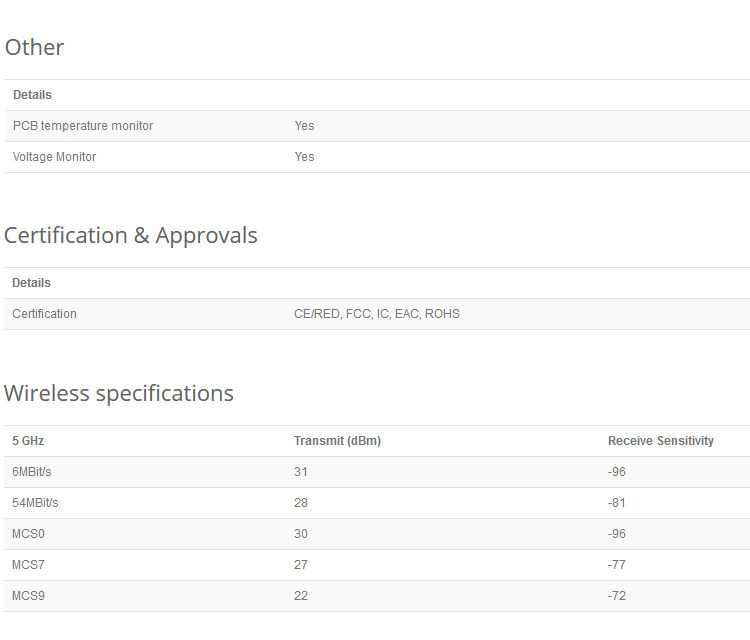Click the -72 receive sensitivity value

[x=616, y=596]
